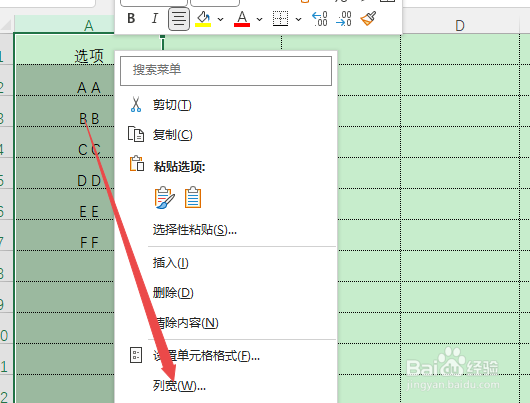This screenshot has width=530, height=403.
Task: Click the copy icon
Action: click(x=136, y=134)
